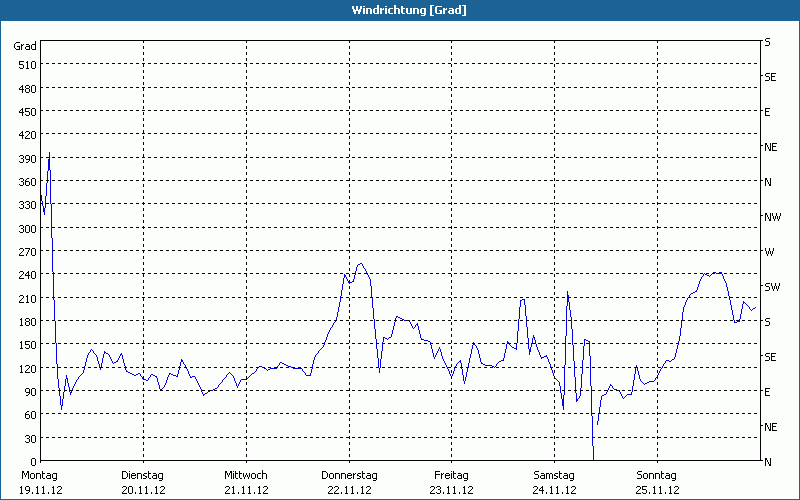Click the 20.11.12 date label
The image size is (800, 500).
click(x=143, y=490)
